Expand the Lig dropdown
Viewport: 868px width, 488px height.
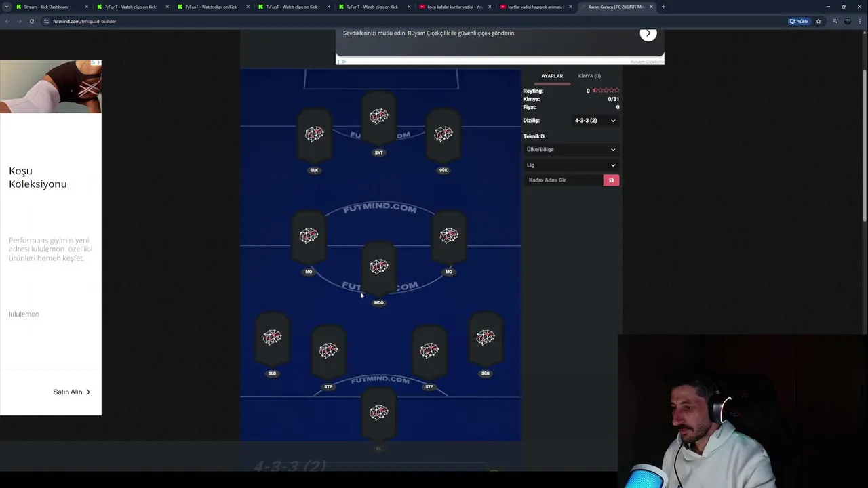pos(571,165)
